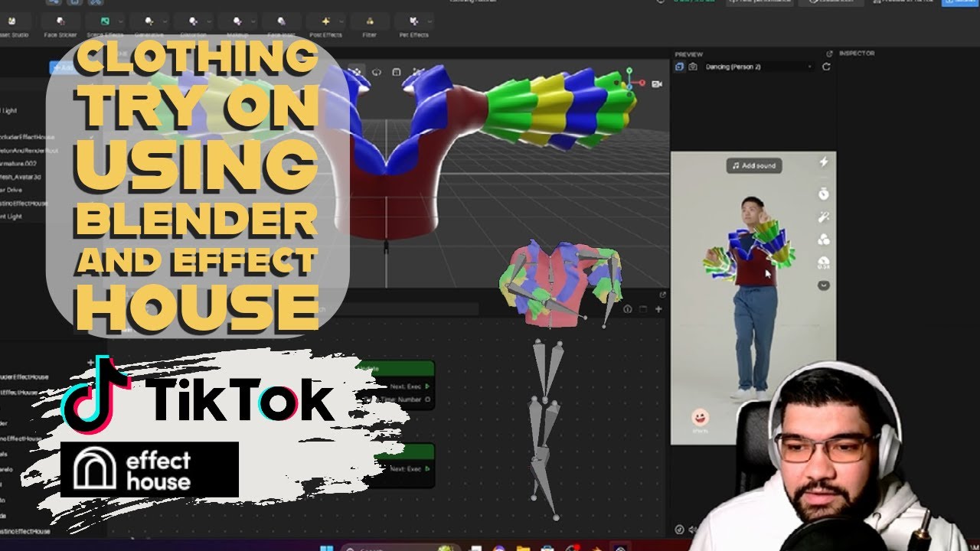Open the filters circles icon in preview

coord(824,240)
